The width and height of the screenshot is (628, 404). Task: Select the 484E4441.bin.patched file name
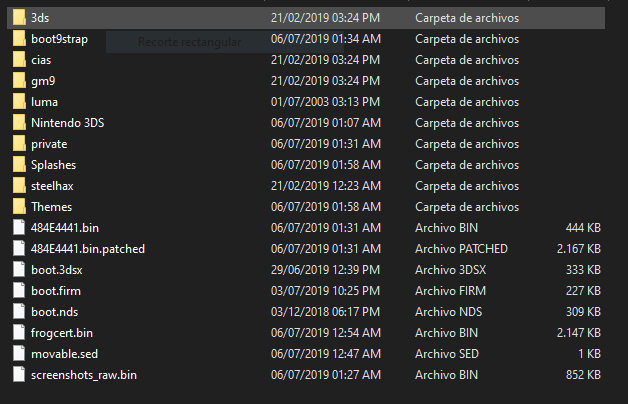tap(88, 249)
